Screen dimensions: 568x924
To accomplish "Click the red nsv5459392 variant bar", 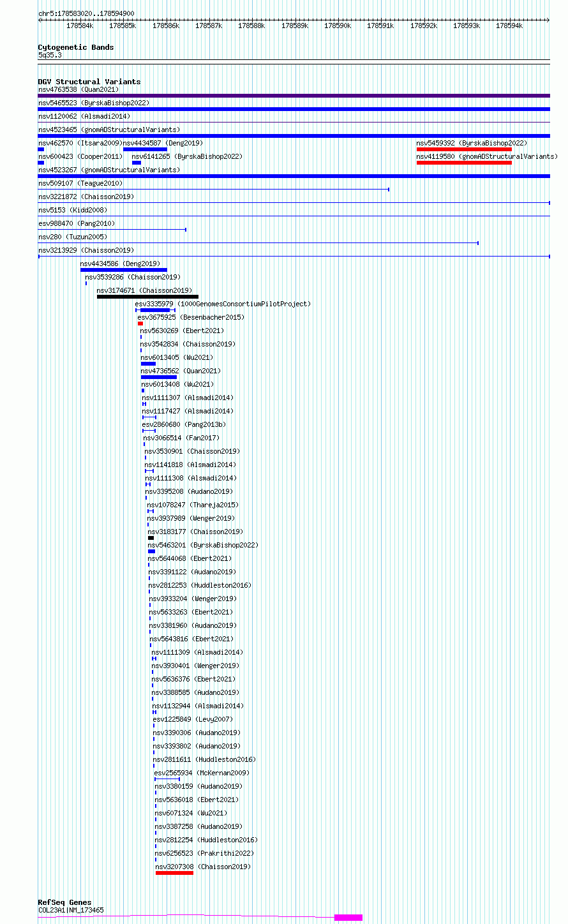I will [464, 149].
